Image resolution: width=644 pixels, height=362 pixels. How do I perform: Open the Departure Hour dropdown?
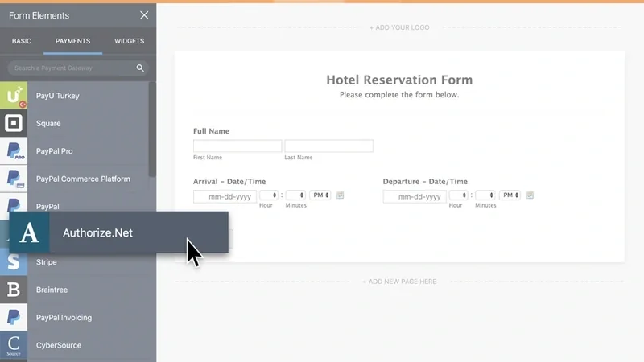458,195
